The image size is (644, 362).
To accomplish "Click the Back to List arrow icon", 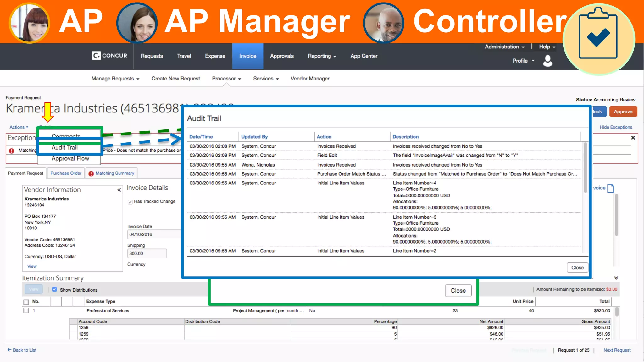I will pyautogui.click(x=9, y=350).
